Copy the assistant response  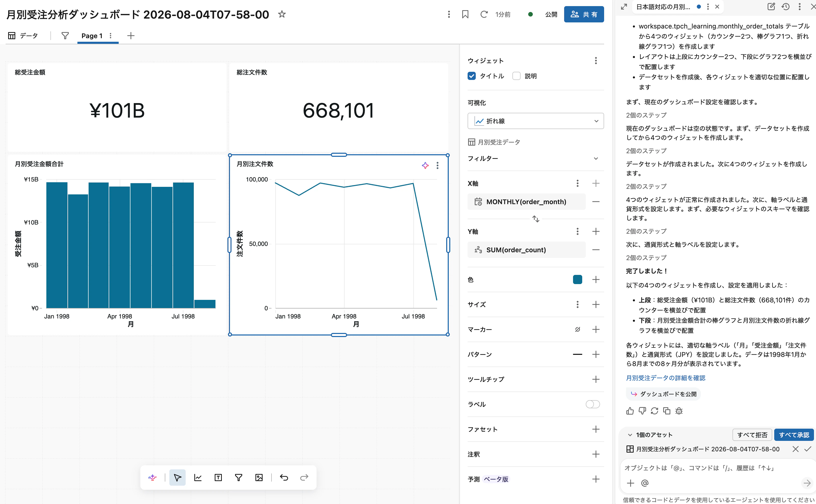point(667,411)
